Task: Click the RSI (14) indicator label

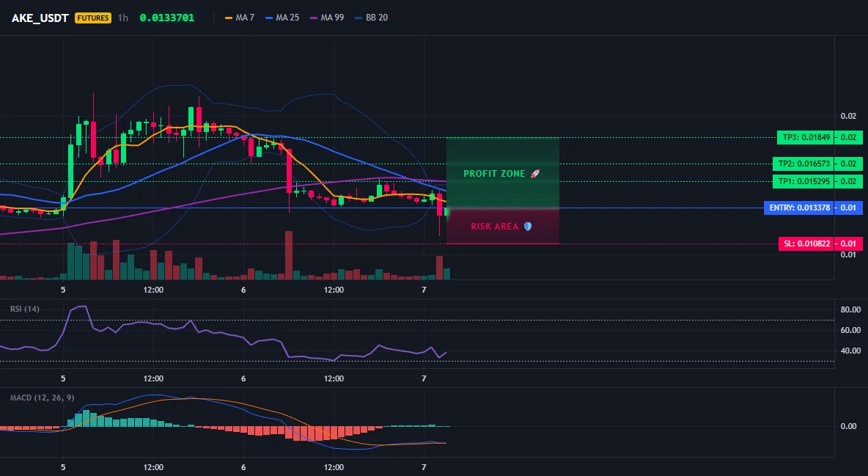Action: [25, 309]
